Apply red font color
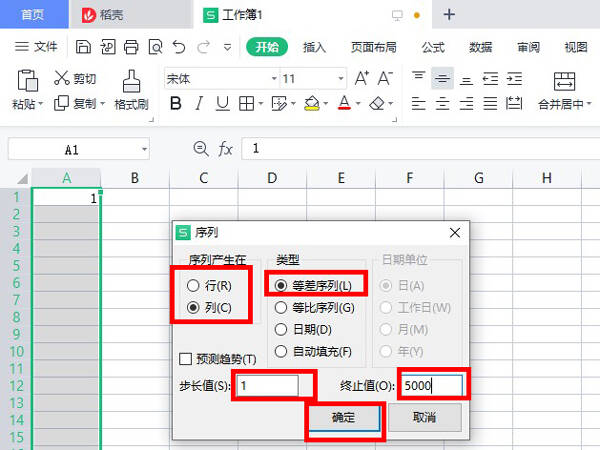The width and height of the screenshot is (600, 450). click(344, 103)
